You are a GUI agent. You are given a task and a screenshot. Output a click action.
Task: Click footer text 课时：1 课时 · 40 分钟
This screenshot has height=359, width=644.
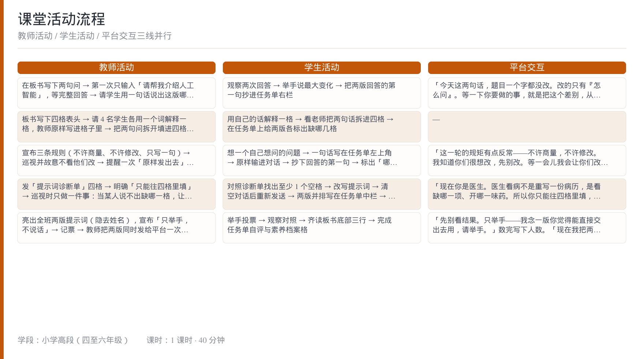[x=186, y=340]
